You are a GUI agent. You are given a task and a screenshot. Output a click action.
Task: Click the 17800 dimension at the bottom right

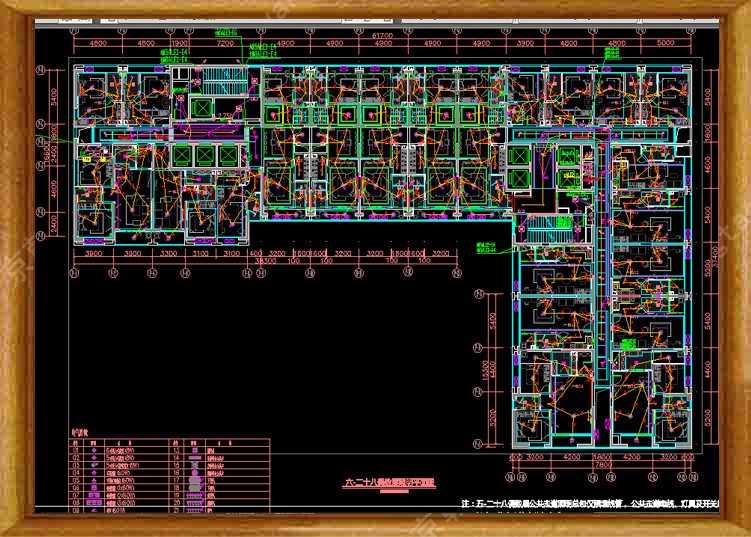point(604,464)
